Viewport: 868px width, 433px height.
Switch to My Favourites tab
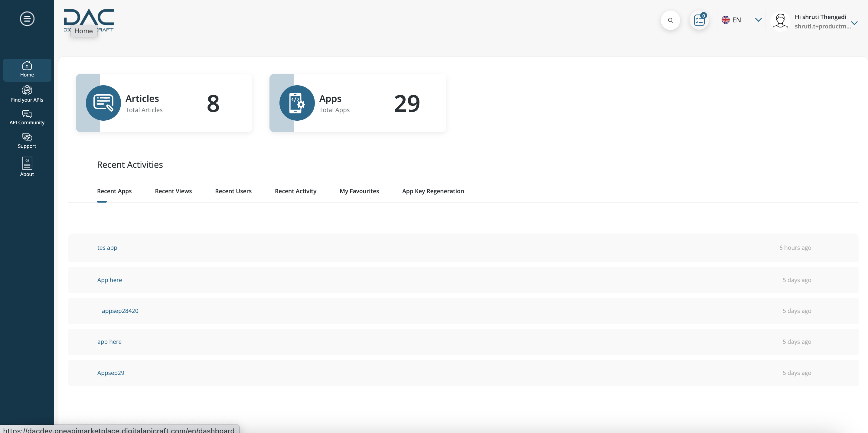coord(359,191)
